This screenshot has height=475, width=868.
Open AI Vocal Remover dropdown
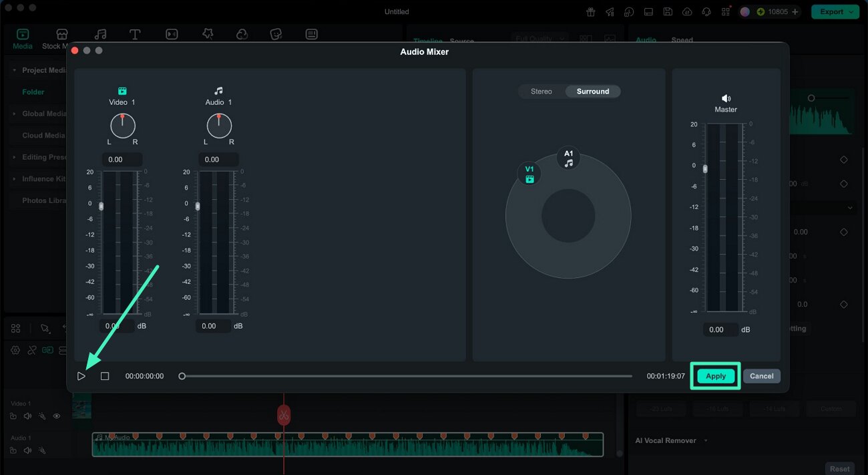706,441
